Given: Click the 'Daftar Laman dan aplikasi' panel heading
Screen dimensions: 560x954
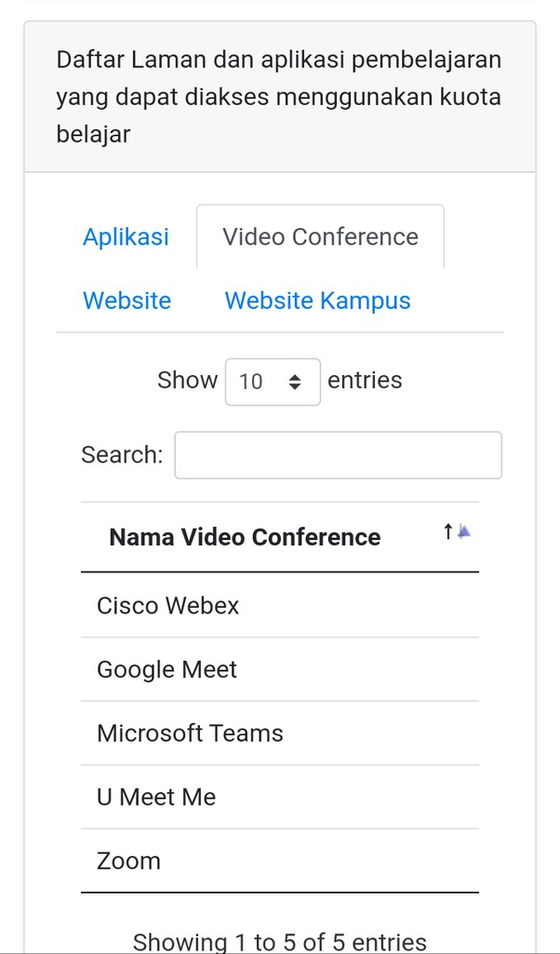Looking at the screenshot, I should pos(279,98).
